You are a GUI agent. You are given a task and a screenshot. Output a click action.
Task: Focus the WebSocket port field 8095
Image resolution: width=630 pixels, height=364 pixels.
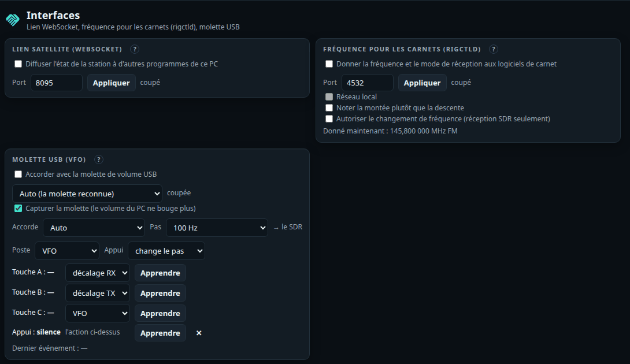[57, 83]
